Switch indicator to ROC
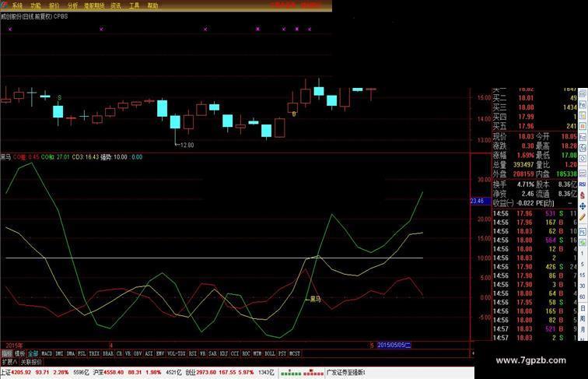This screenshot has width=588, height=379. click(x=246, y=353)
